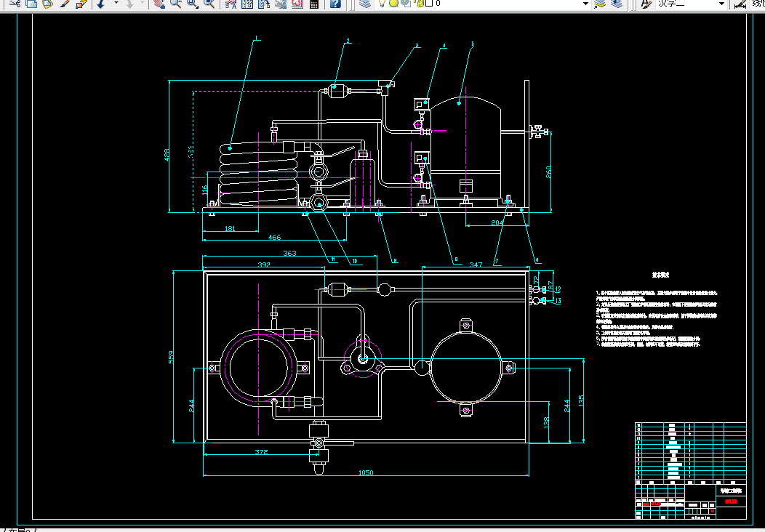Open the Tool Palettes window icon
The width and height of the screenshot is (765, 532).
click(264, 4)
